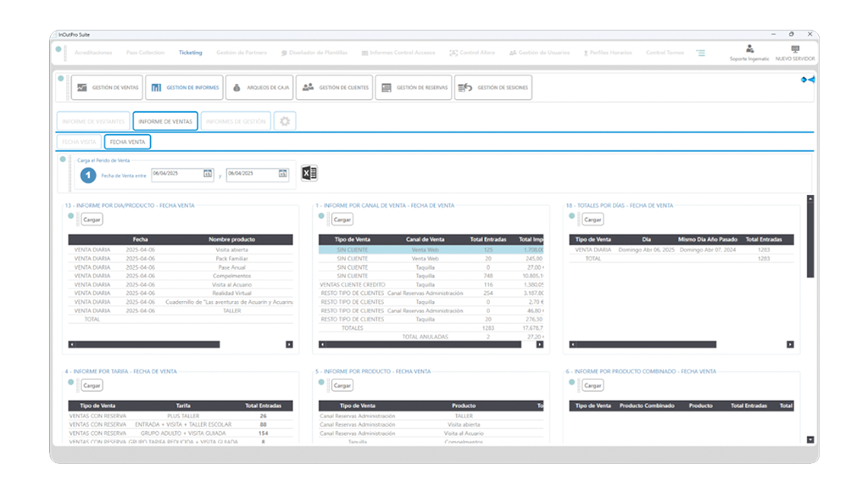Viewport: 868px width, 492px height.
Task: Open the gear settings next to Informes de Gestión
Action: pyautogui.click(x=286, y=121)
